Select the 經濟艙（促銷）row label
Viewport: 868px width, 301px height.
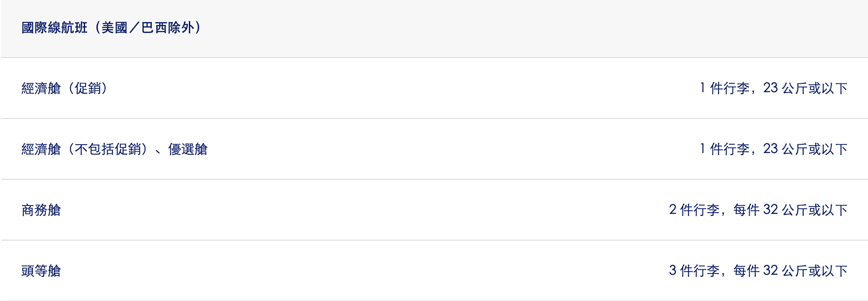click(x=65, y=88)
